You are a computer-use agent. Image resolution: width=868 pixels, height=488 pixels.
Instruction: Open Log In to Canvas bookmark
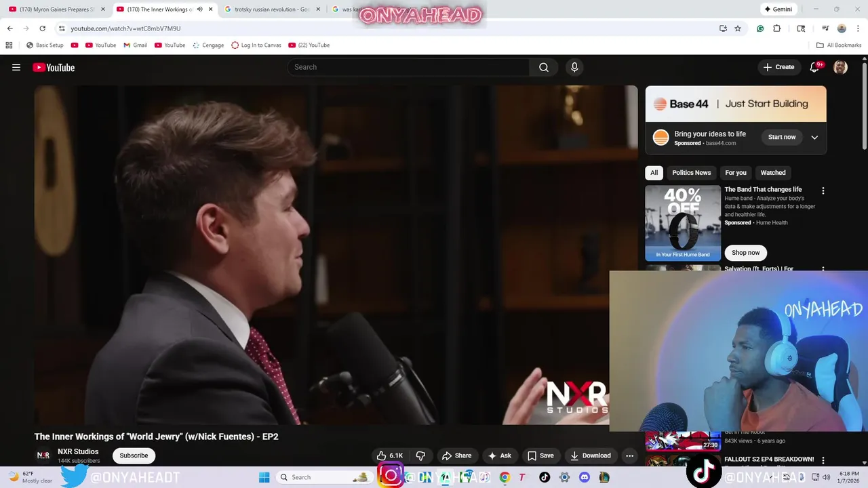pos(256,45)
